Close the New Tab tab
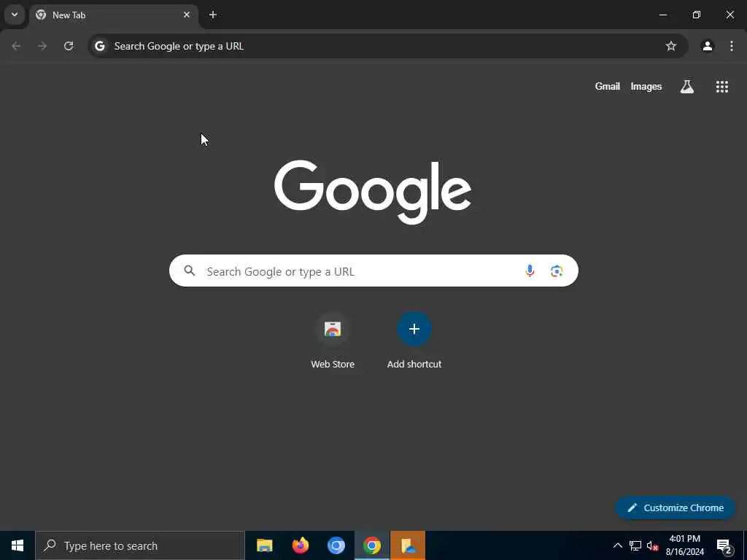The width and height of the screenshot is (747, 560). pyautogui.click(x=187, y=15)
